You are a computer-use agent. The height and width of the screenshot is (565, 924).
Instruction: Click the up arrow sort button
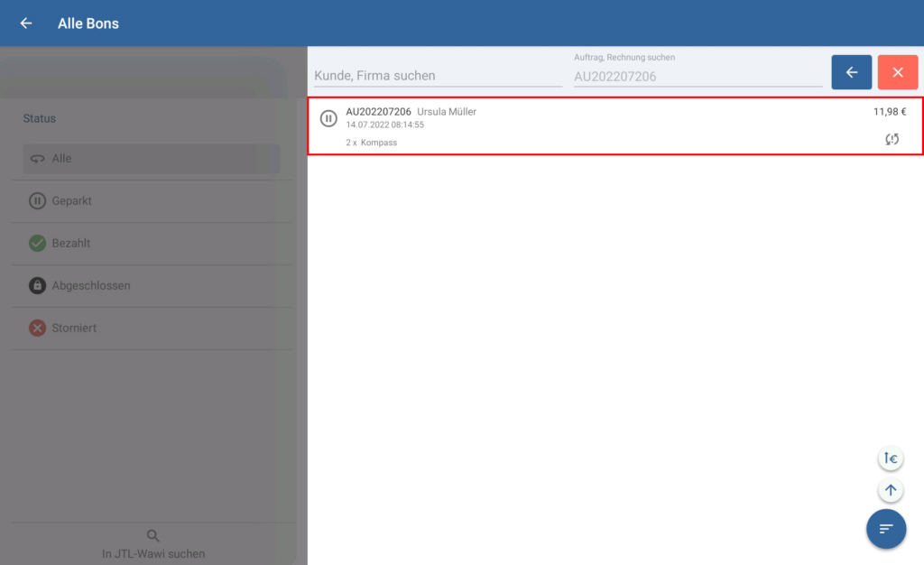click(891, 490)
